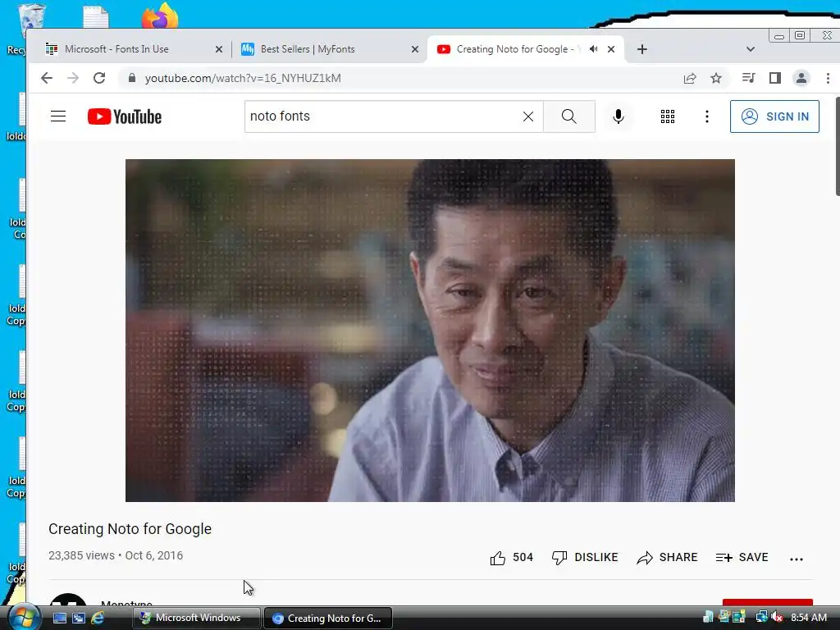Screen dimensions: 840x630
Task: Save the video to a playlist
Action: (x=742, y=558)
